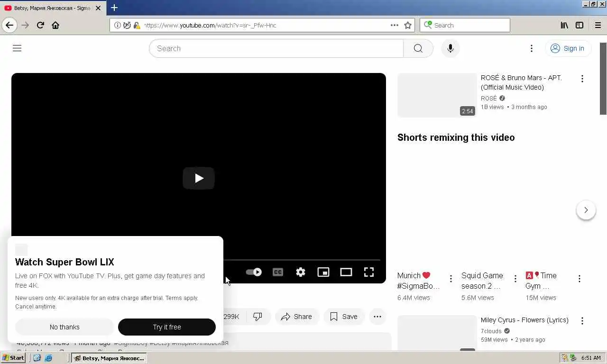Show site information icon in address bar

pos(118,25)
